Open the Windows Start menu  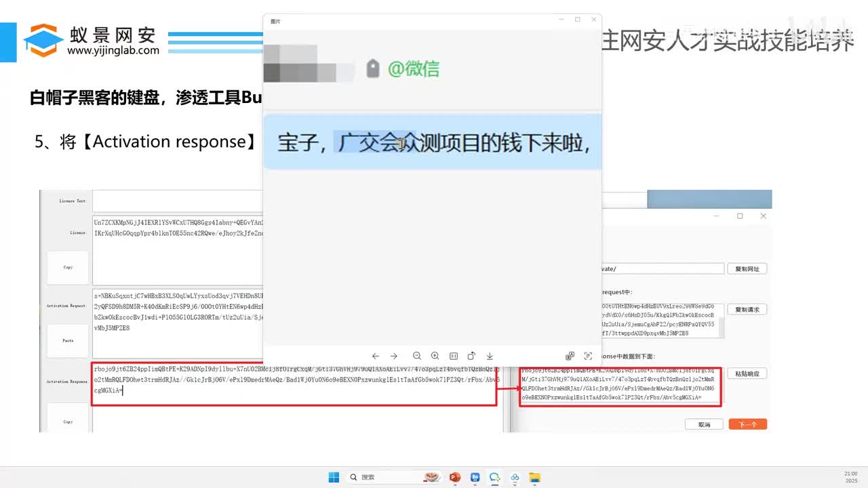coord(334,477)
